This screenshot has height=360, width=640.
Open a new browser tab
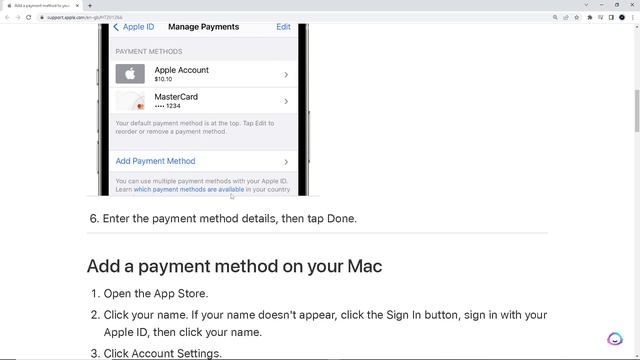(x=90, y=6)
